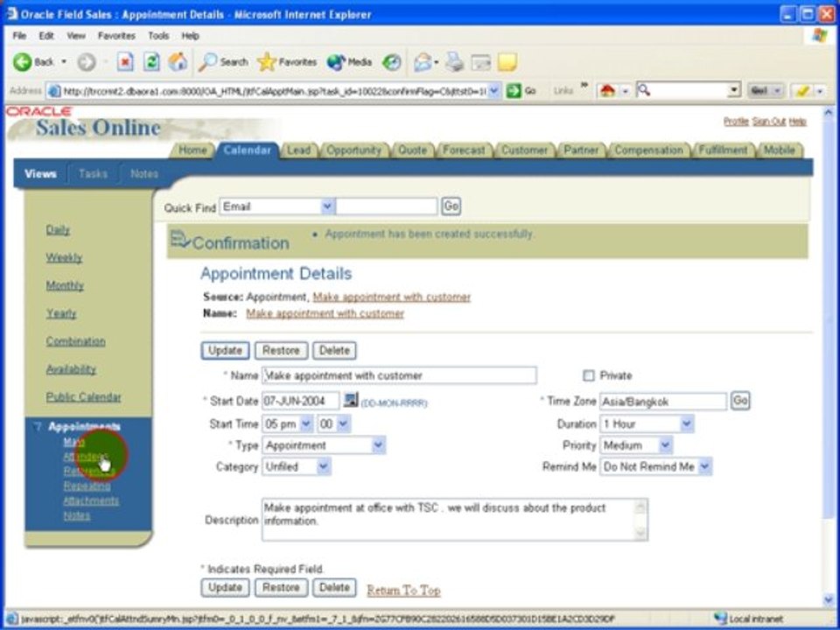Open the Notes subtab

pyautogui.click(x=144, y=173)
